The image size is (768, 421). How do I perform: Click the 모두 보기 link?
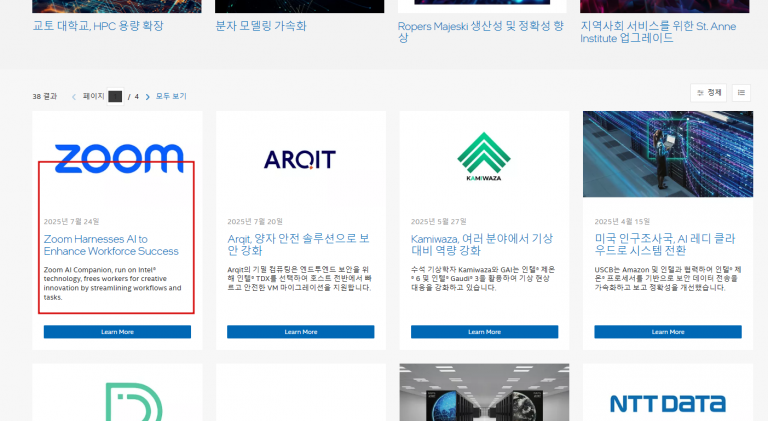coord(171,96)
